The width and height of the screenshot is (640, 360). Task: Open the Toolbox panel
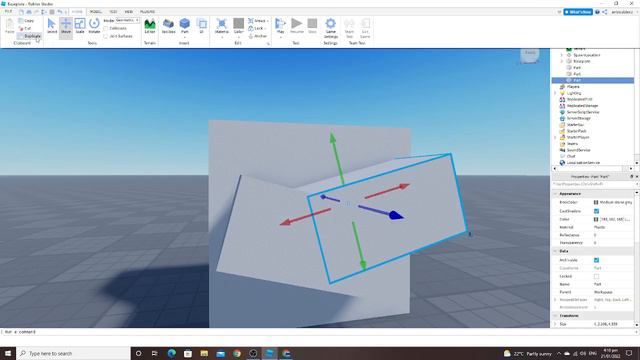(169, 27)
